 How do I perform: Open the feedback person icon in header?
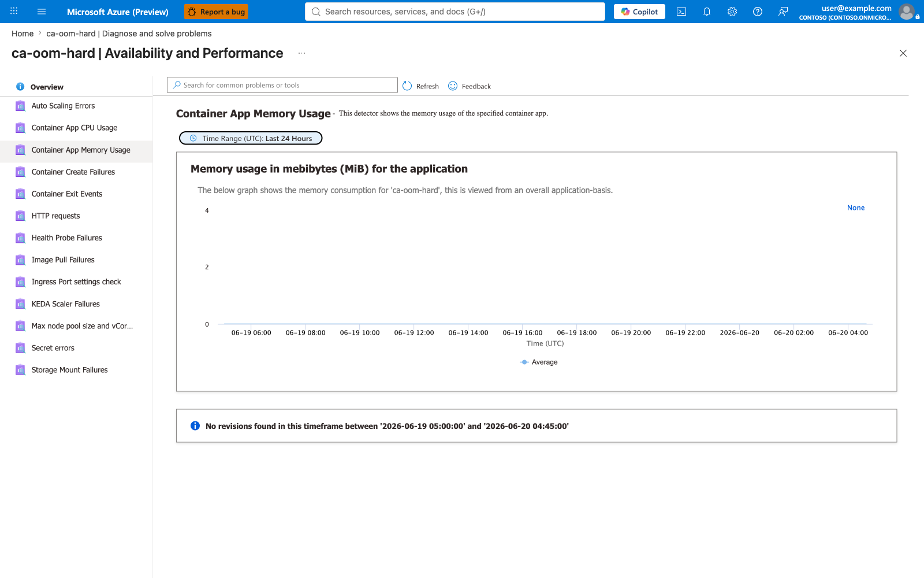(783, 12)
